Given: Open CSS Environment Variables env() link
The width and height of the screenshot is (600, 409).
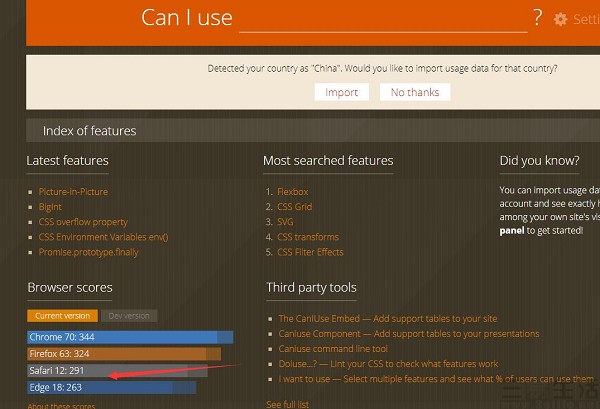Looking at the screenshot, I should click(103, 237).
